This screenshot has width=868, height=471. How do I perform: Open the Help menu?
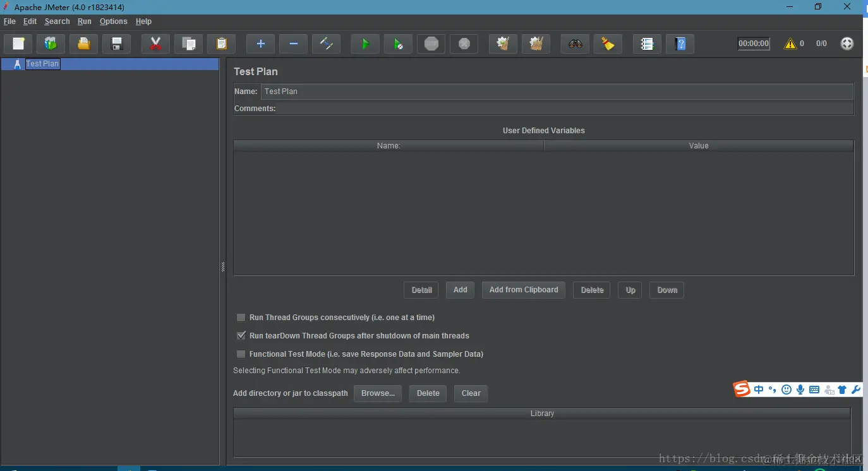pyautogui.click(x=143, y=21)
